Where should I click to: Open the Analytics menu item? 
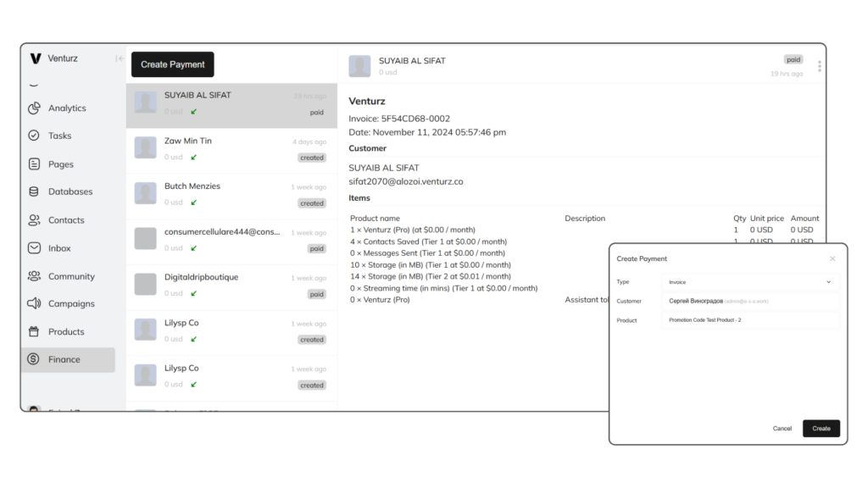coord(68,108)
